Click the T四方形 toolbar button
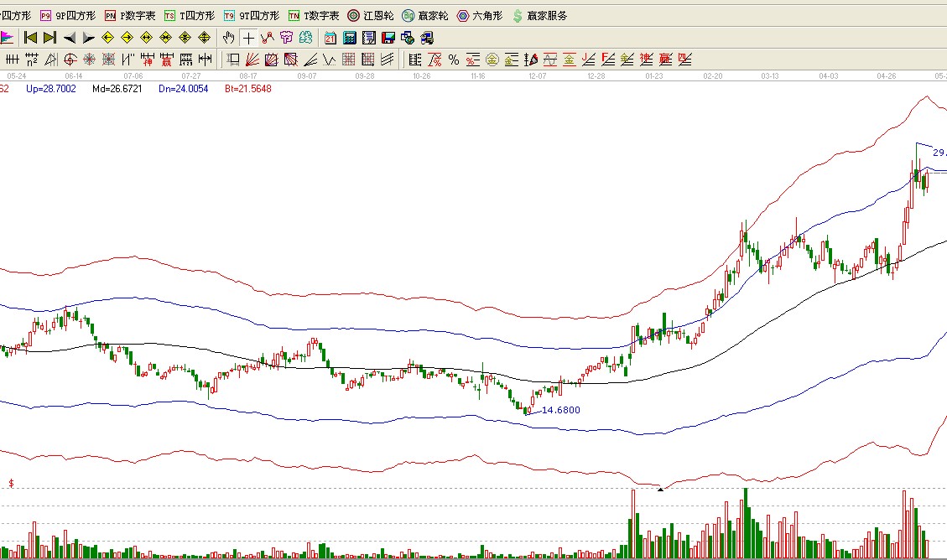This screenshot has height=560, width=947. 189,16
